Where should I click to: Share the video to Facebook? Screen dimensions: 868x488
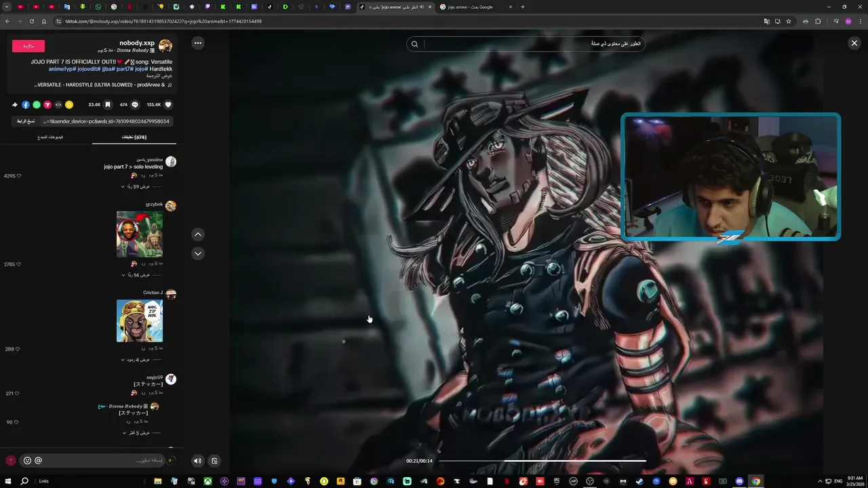point(26,105)
